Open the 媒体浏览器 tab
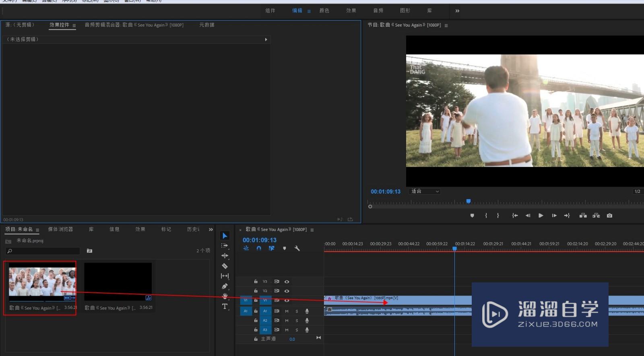 point(60,229)
